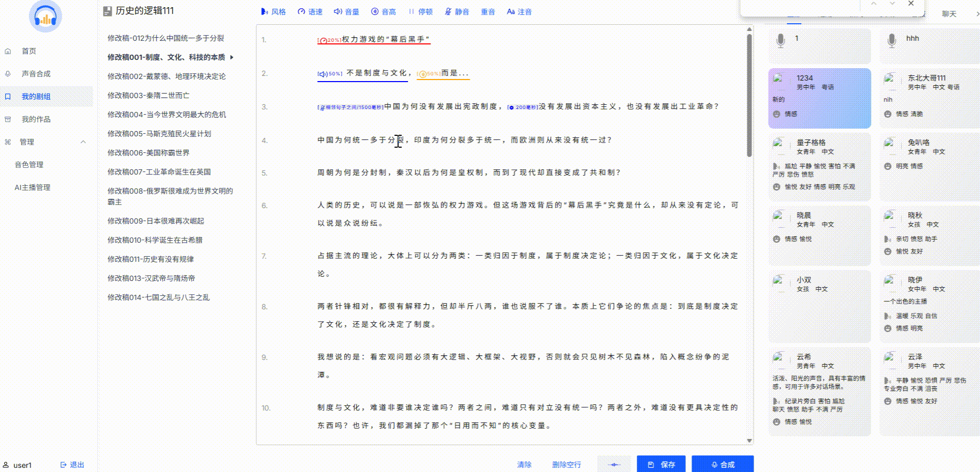The height and width of the screenshot is (472, 980).
Task: Open 修改稿011-历史有没有规律
Action: tap(150, 259)
